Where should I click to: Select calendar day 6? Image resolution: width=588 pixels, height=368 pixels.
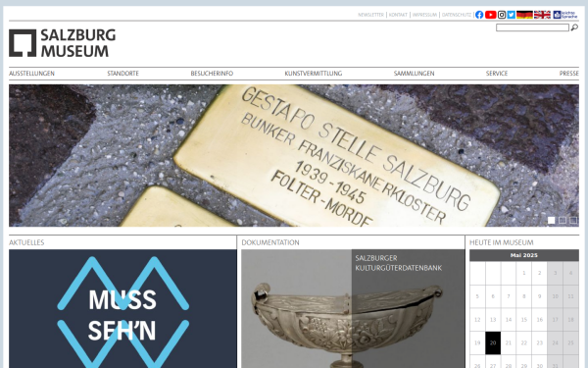click(x=493, y=296)
